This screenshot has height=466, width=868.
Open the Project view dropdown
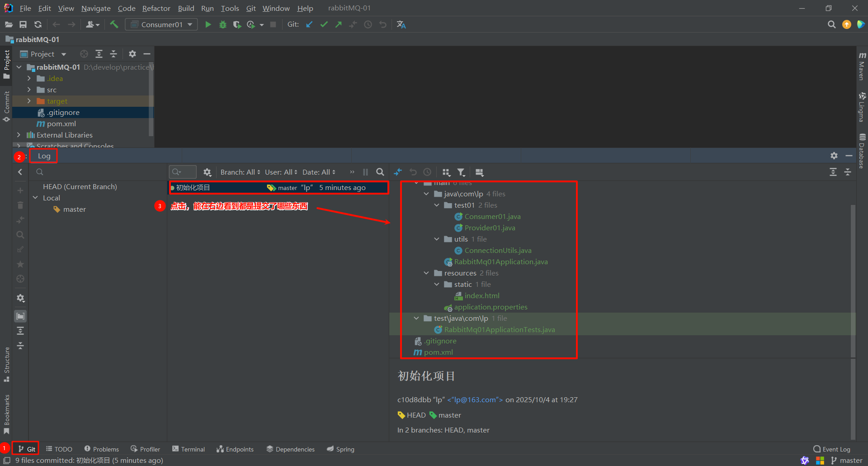click(x=43, y=54)
